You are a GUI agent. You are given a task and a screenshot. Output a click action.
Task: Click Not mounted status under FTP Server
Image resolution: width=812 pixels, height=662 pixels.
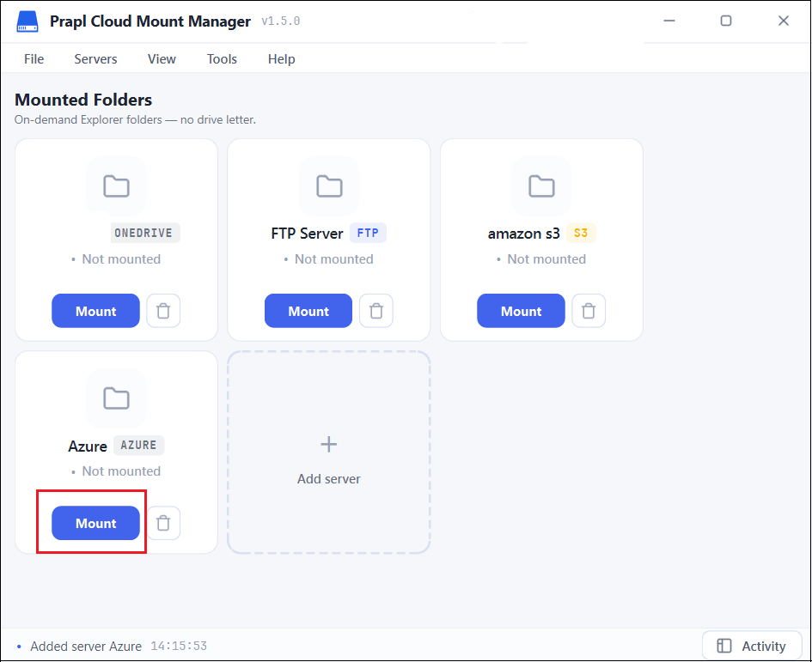(334, 258)
